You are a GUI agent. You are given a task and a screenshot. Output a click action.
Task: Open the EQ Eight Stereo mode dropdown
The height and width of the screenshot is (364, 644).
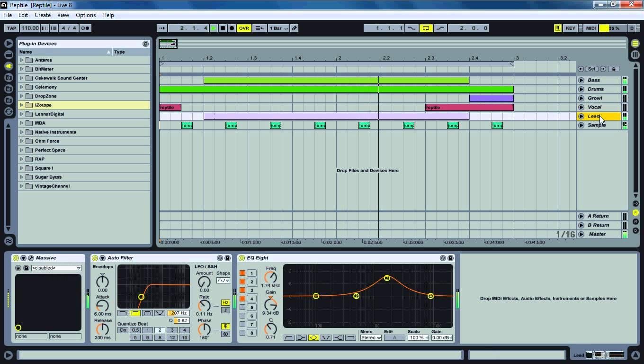coord(370,338)
